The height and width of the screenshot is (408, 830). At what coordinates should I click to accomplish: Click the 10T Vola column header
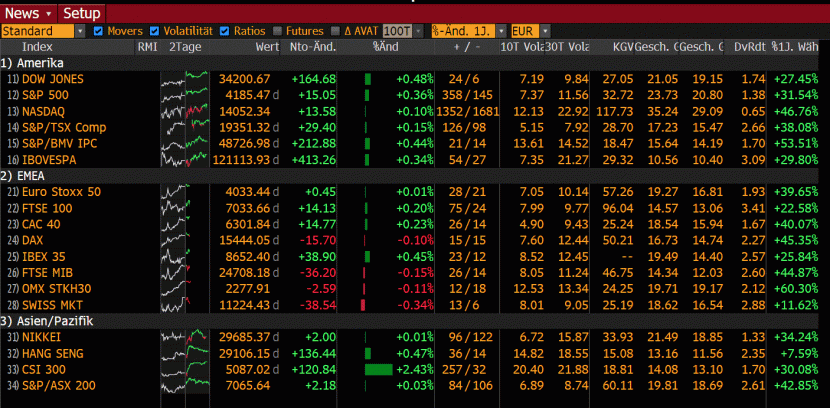(522, 47)
